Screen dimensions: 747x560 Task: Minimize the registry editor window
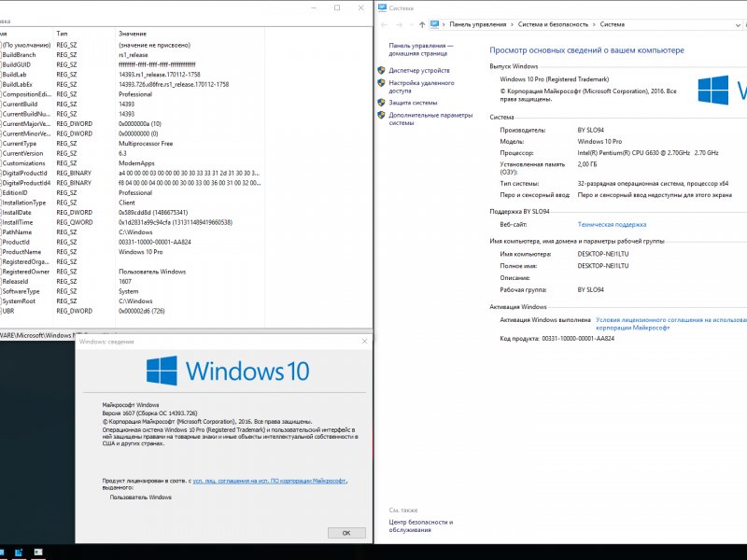pyautogui.click(x=315, y=7)
